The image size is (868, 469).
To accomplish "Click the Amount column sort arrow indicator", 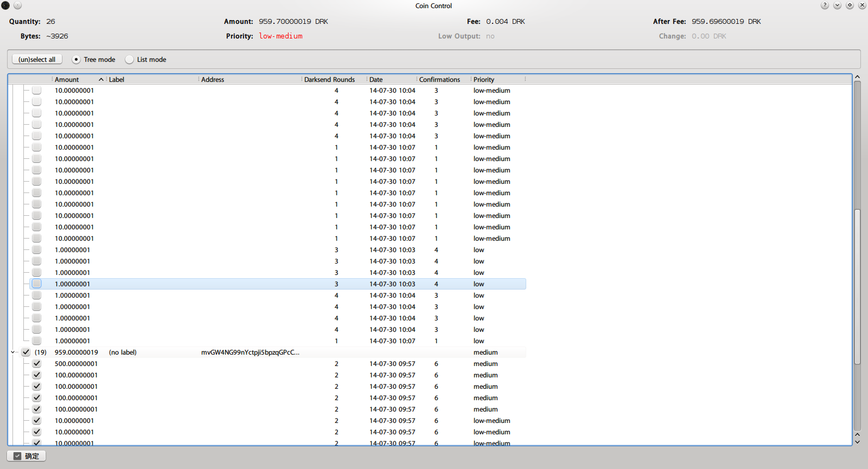I will [x=101, y=80].
